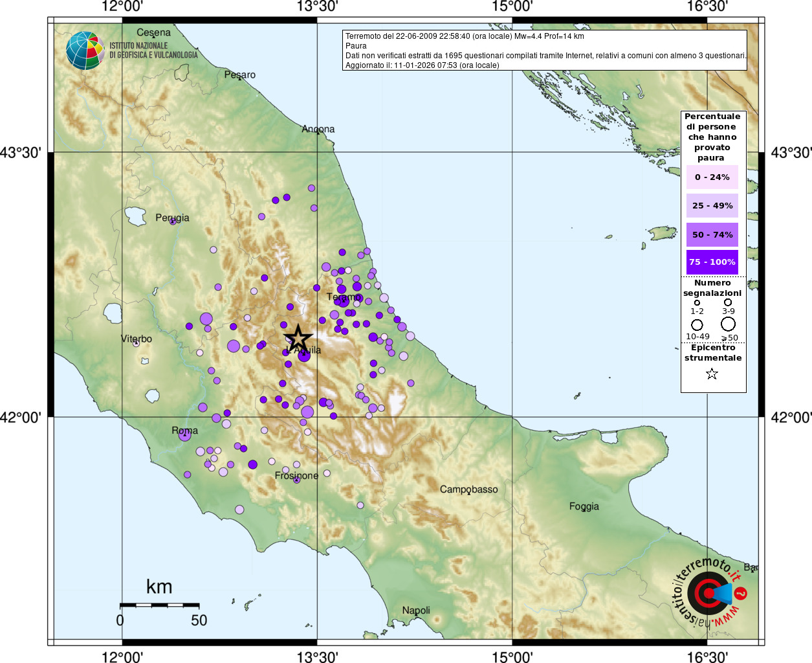Viewport: 812px width, 663px height.
Task: Click the bottom 16°30' longitude label
Action: (x=707, y=657)
